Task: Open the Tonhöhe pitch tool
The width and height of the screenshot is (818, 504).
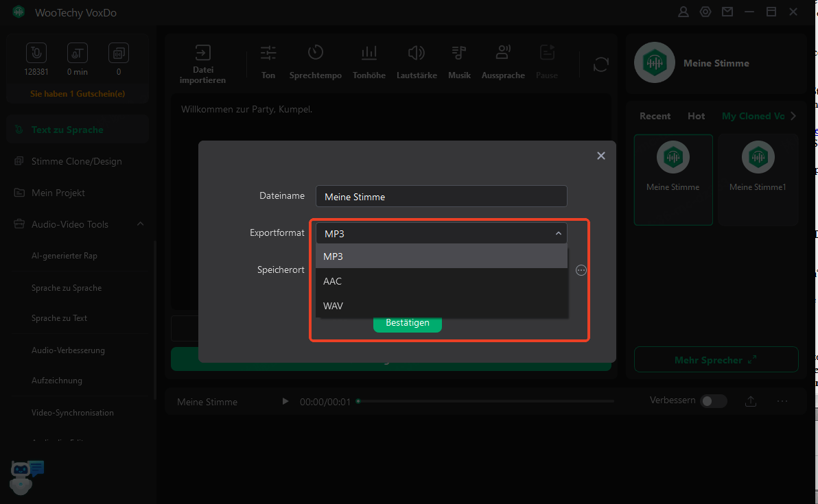Action: (369, 53)
